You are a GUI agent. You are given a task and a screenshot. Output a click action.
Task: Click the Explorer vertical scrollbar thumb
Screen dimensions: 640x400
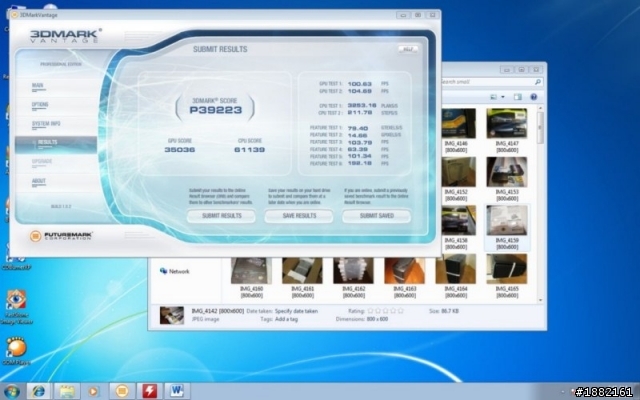tap(540, 127)
